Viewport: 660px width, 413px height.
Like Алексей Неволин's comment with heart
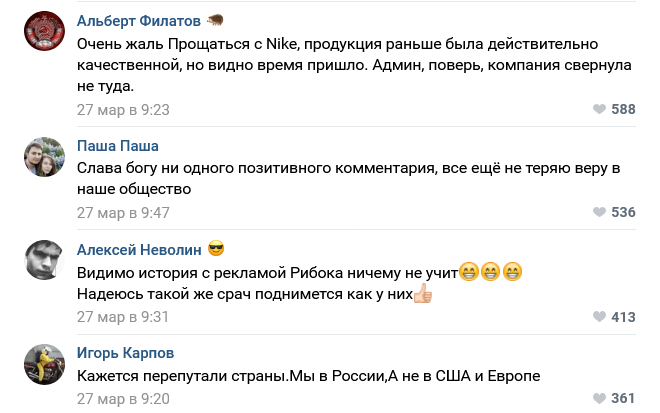(599, 317)
